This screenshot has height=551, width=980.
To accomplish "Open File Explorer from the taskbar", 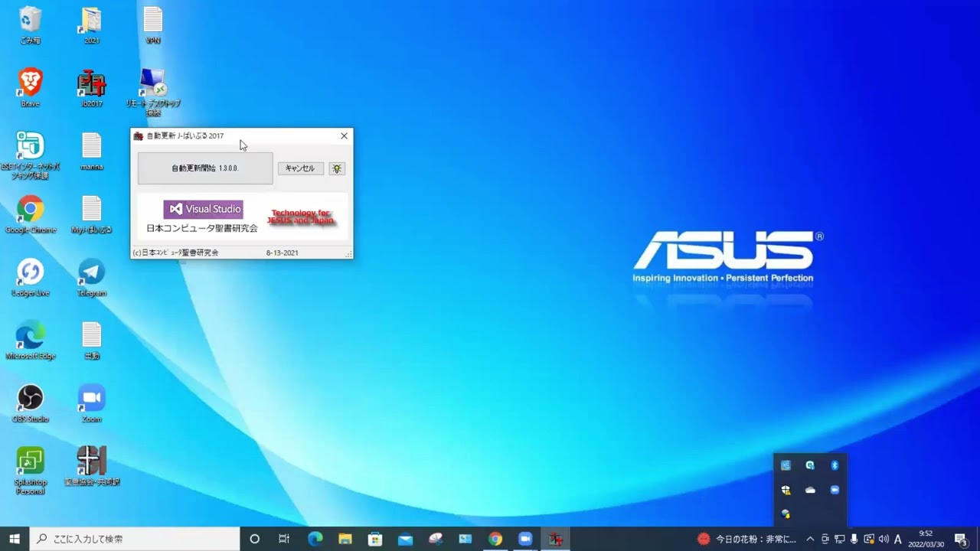I will [345, 539].
